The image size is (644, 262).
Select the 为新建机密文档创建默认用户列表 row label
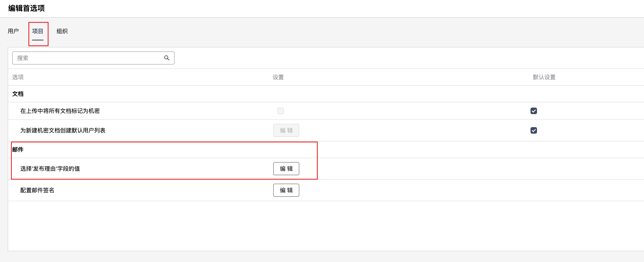click(x=63, y=130)
